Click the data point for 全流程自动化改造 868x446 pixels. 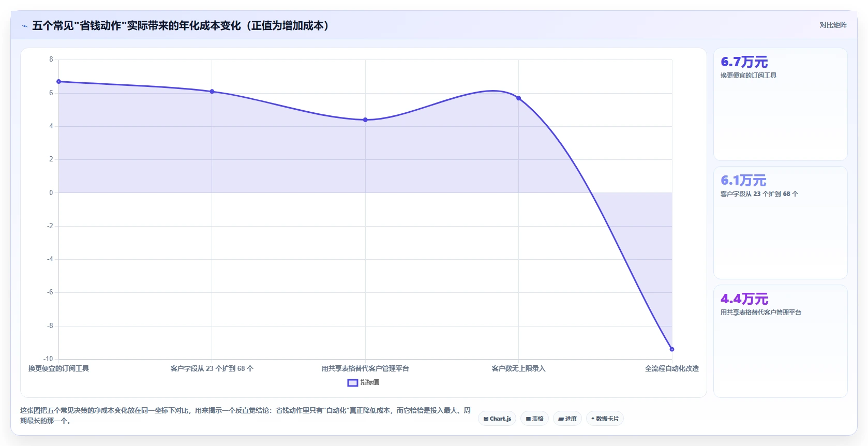[x=672, y=349]
